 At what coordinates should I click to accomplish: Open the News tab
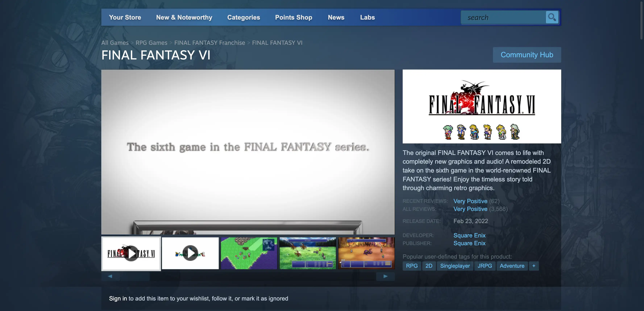click(x=336, y=17)
